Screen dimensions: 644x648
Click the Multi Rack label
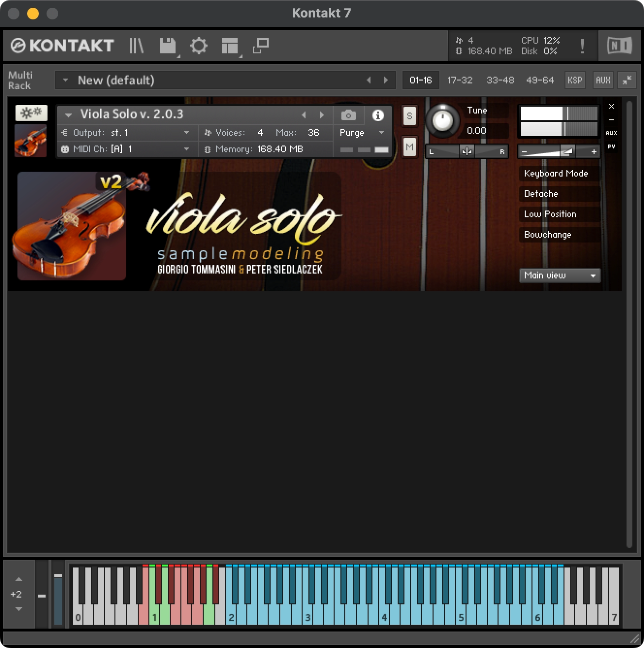pyautogui.click(x=20, y=80)
